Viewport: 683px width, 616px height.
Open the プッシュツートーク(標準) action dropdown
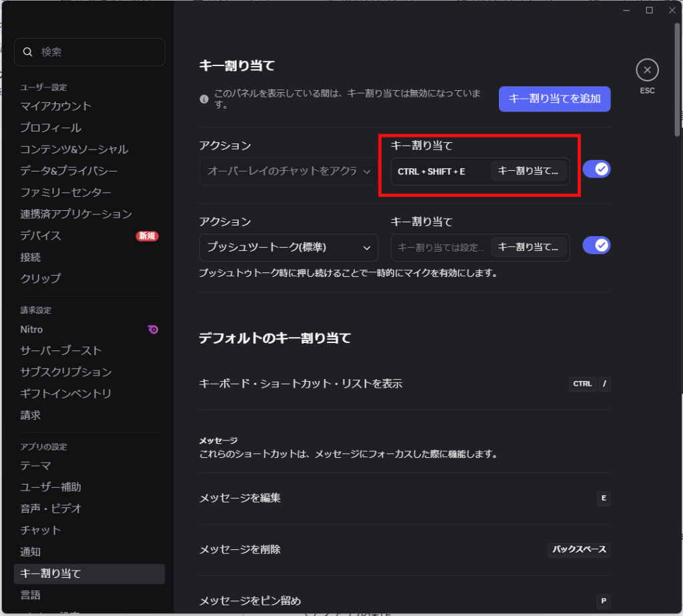(x=288, y=248)
